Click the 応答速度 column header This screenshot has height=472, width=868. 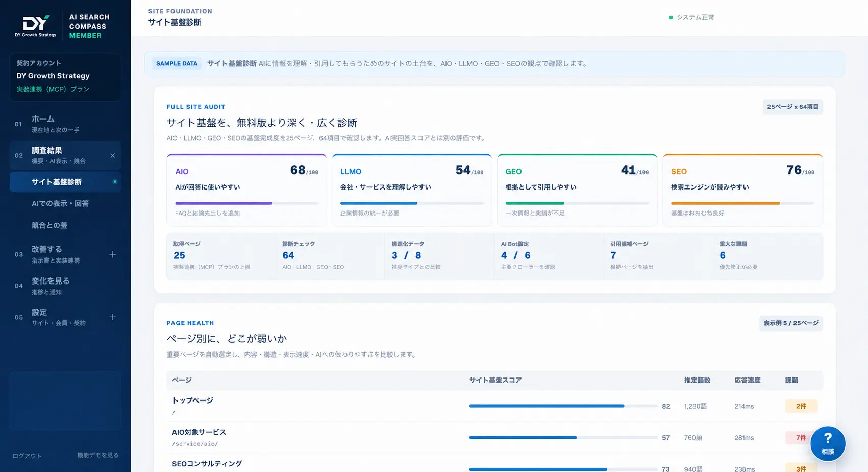pos(748,380)
